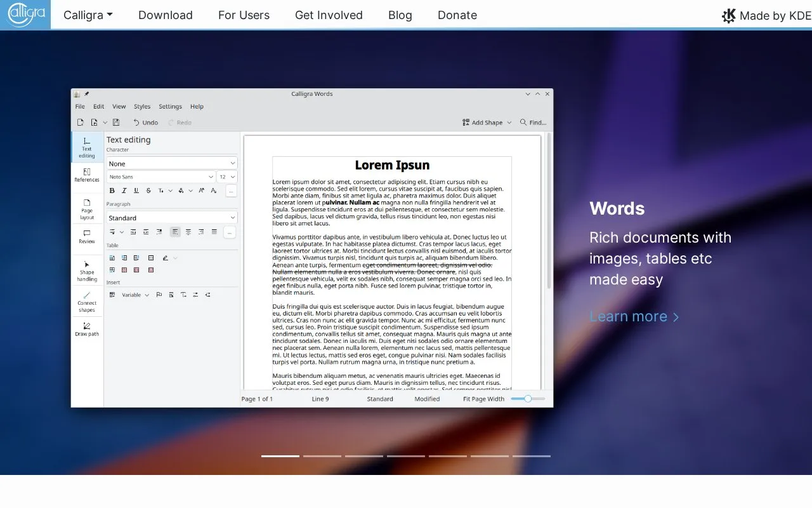Viewport: 812px width, 508px height.
Task: Open the Get Involved page
Action: [329, 15]
